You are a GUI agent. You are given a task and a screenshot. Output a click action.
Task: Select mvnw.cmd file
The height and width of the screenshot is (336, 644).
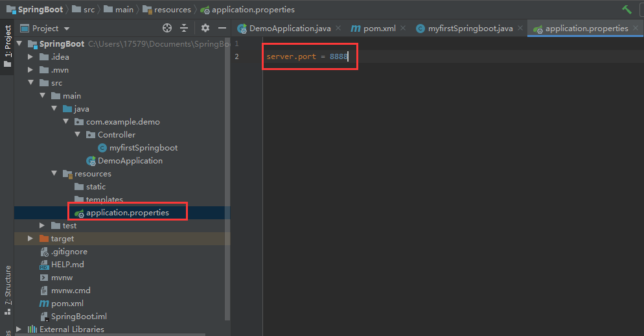click(71, 291)
